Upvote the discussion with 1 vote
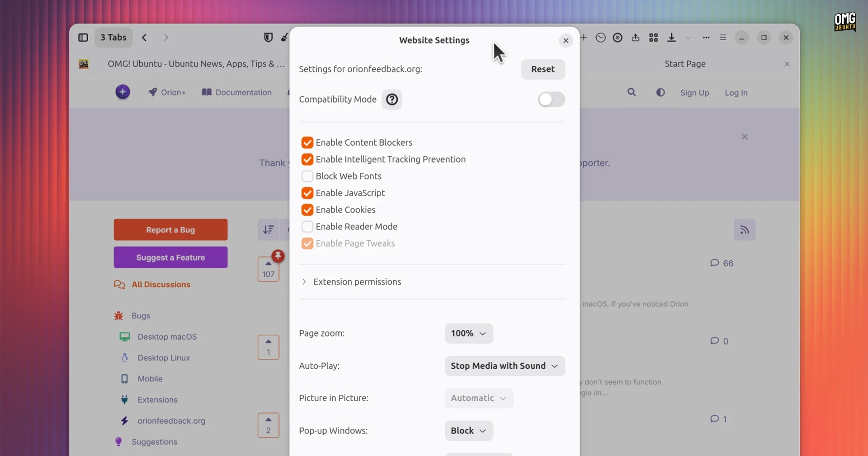The height and width of the screenshot is (456, 868). point(269,347)
